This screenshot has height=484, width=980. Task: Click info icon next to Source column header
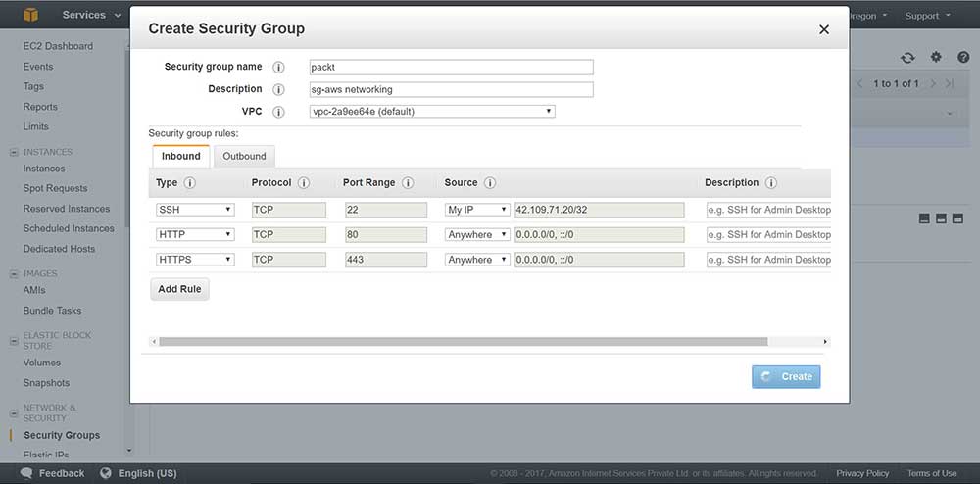point(490,183)
